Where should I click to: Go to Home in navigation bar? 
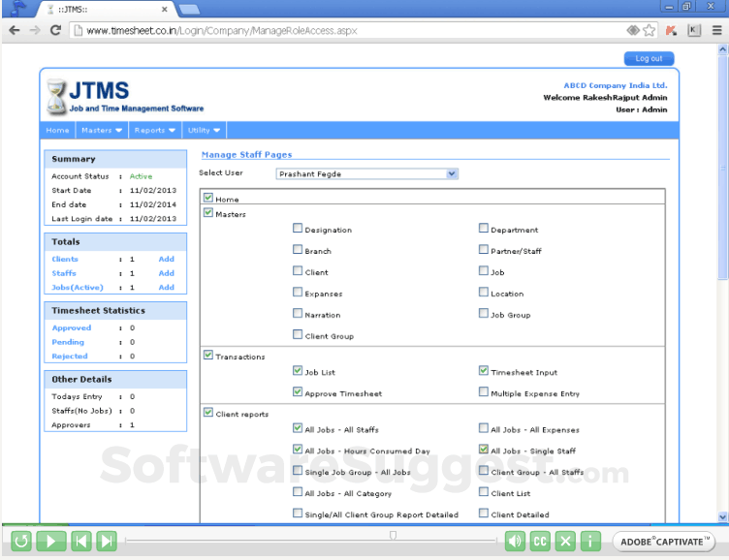(57, 130)
